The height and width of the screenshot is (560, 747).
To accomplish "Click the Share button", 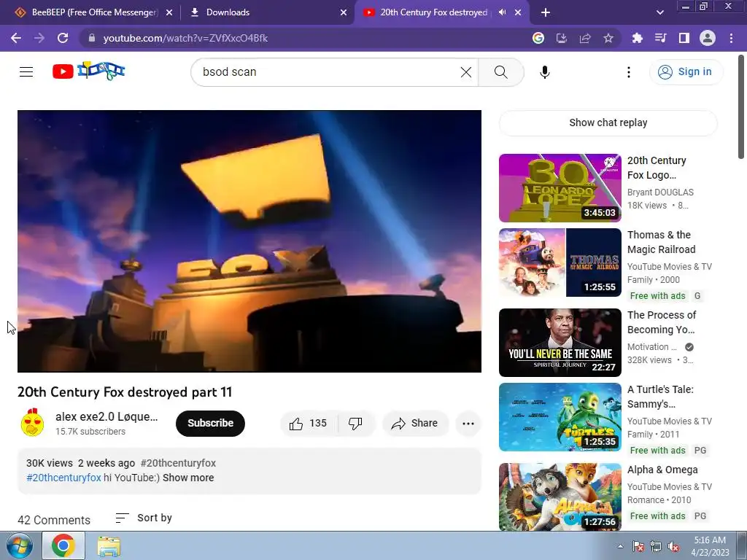I will [414, 424].
